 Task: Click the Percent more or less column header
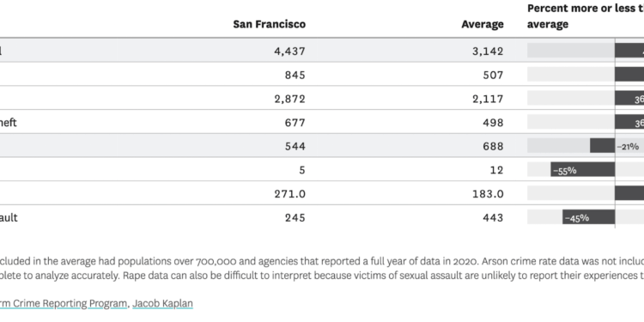tap(586, 16)
